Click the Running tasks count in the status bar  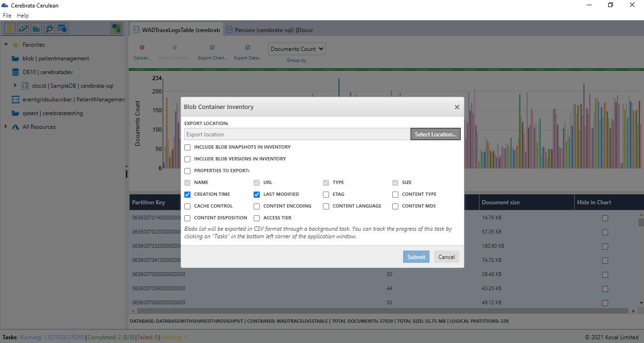click(52, 337)
